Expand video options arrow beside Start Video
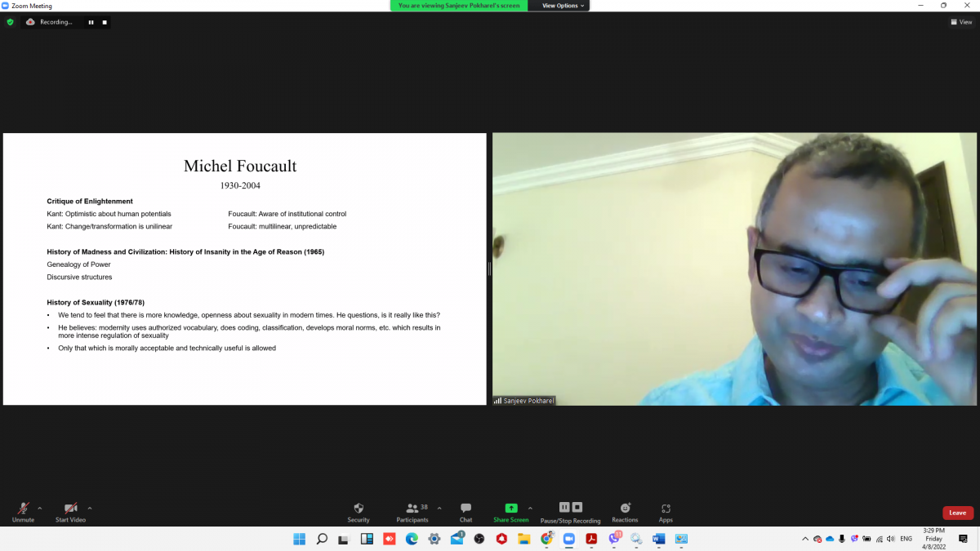 pyautogui.click(x=90, y=508)
